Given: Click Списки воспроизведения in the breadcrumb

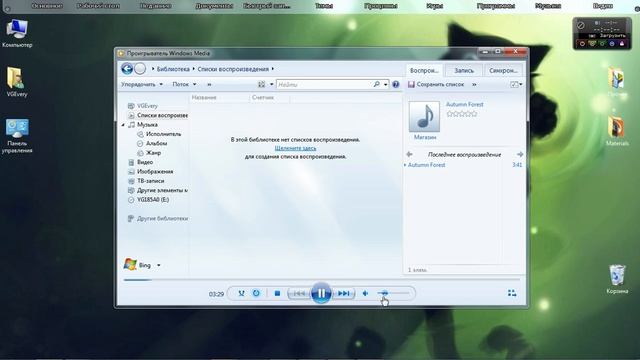Looking at the screenshot, I should point(233,69).
